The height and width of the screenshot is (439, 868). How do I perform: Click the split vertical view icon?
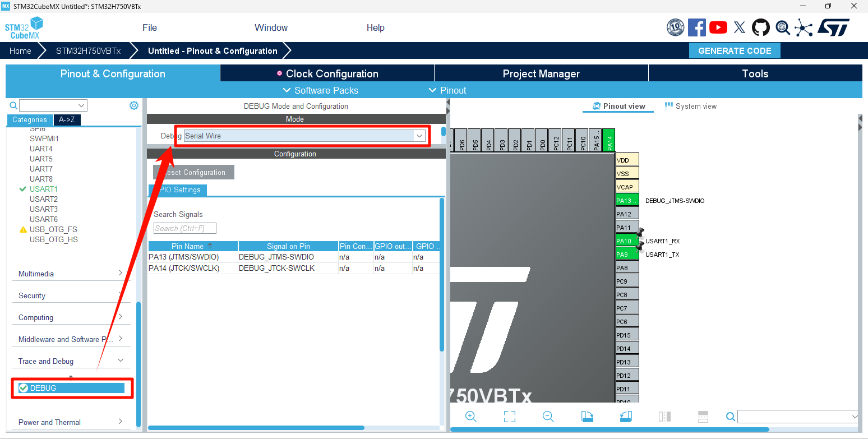tap(664, 417)
